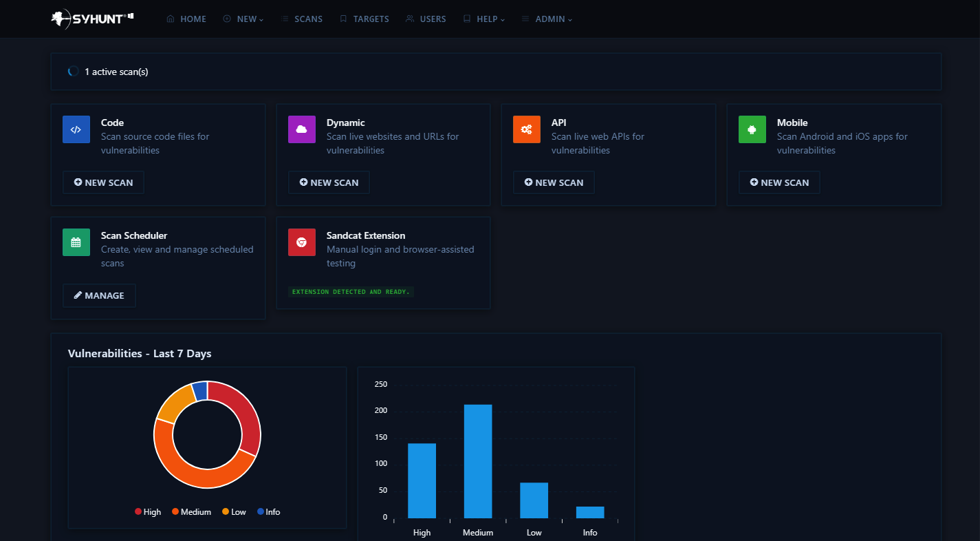The width and height of the screenshot is (980, 541).
Task: Click the orange API gears icon
Action: [527, 129]
